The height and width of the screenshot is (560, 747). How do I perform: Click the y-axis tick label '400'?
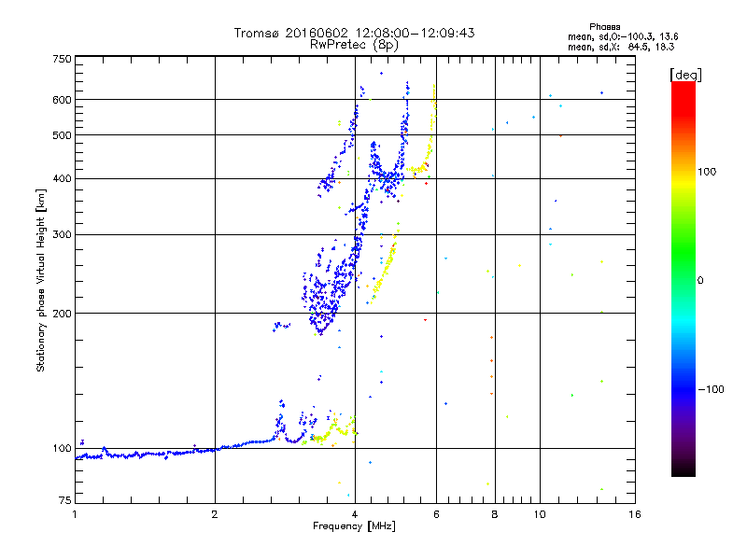[63, 179]
